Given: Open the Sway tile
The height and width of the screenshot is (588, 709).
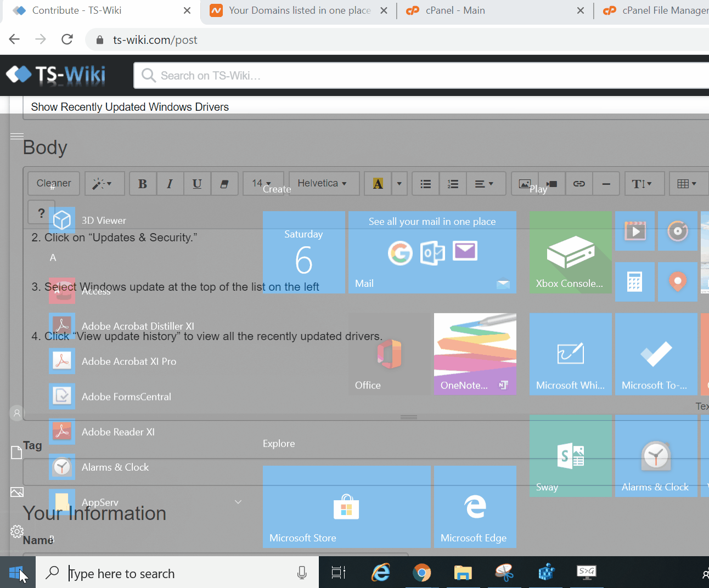Looking at the screenshot, I should [570, 456].
